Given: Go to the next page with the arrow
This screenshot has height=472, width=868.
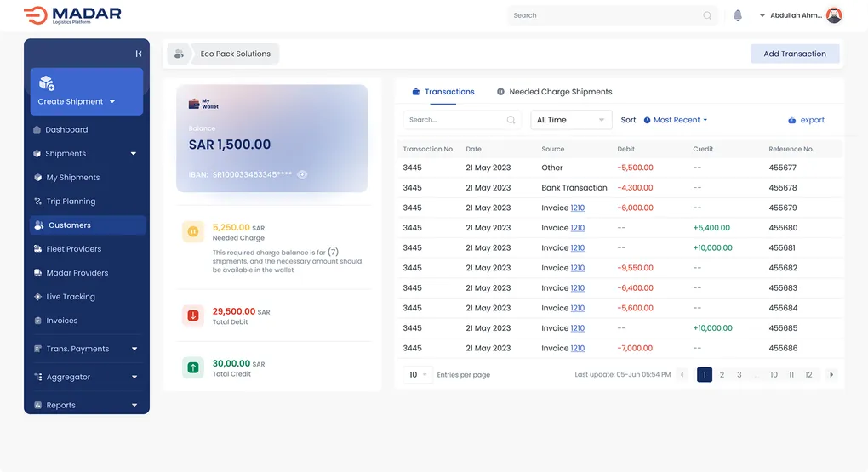Looking at the screenshot, I should tap(831, 374).
